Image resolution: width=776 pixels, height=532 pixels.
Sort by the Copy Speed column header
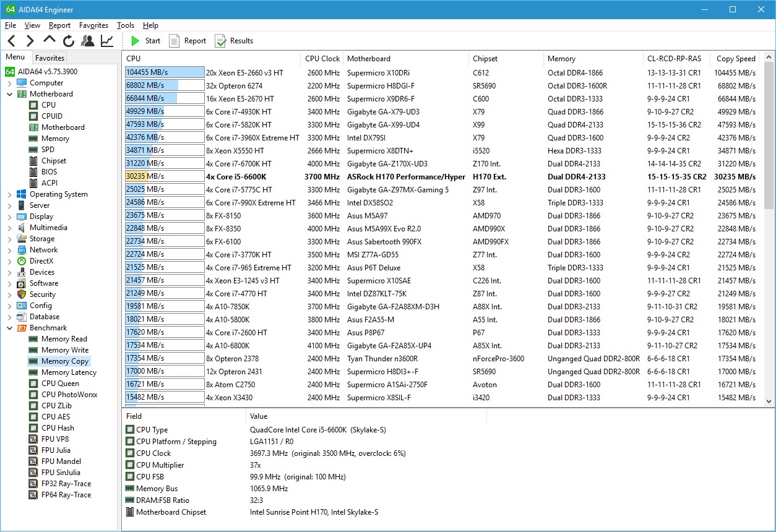[736, 59]
